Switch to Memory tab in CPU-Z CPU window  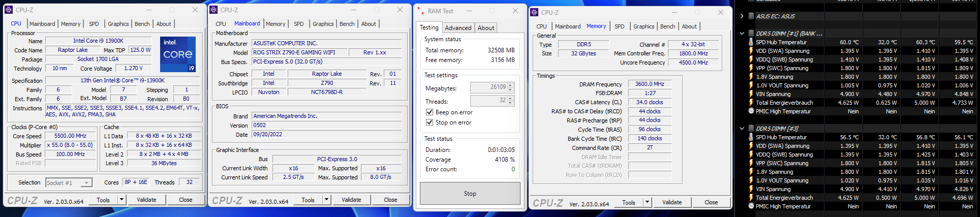(71, 24)
